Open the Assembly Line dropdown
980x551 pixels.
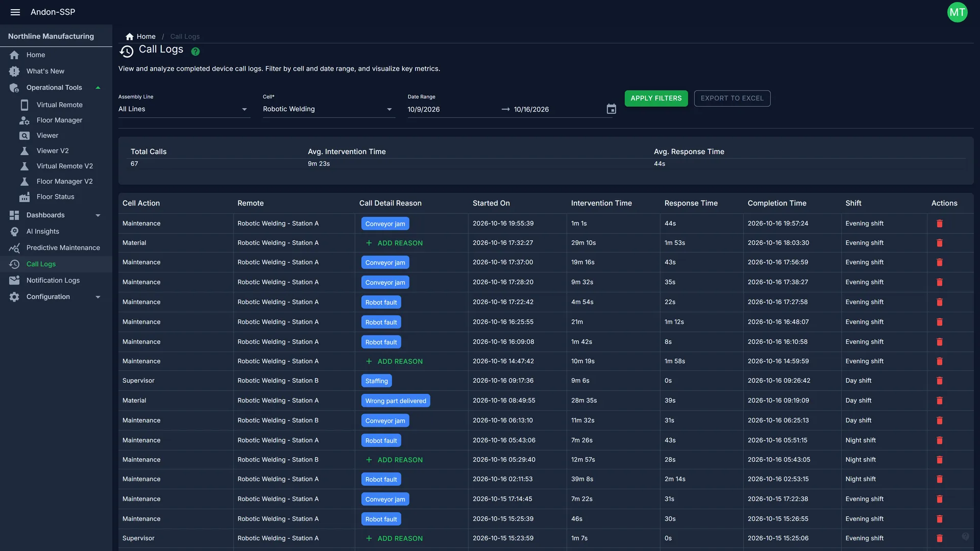184,109
